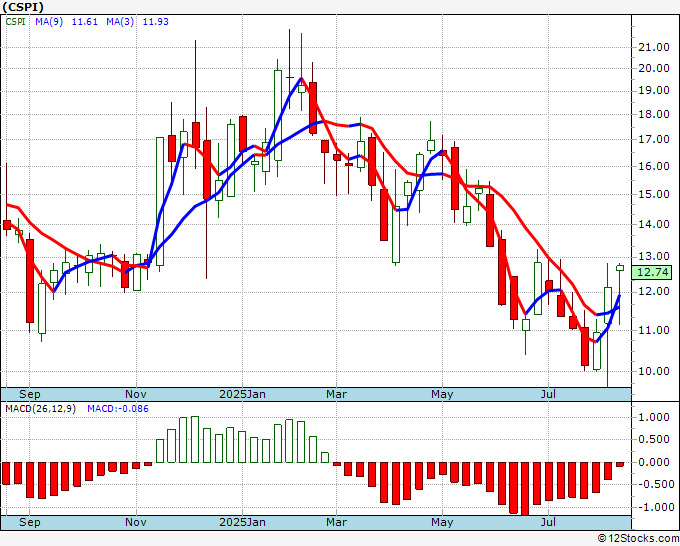Select the MA(3) legend label
This screenshot has height=546, width=680.
120,22
